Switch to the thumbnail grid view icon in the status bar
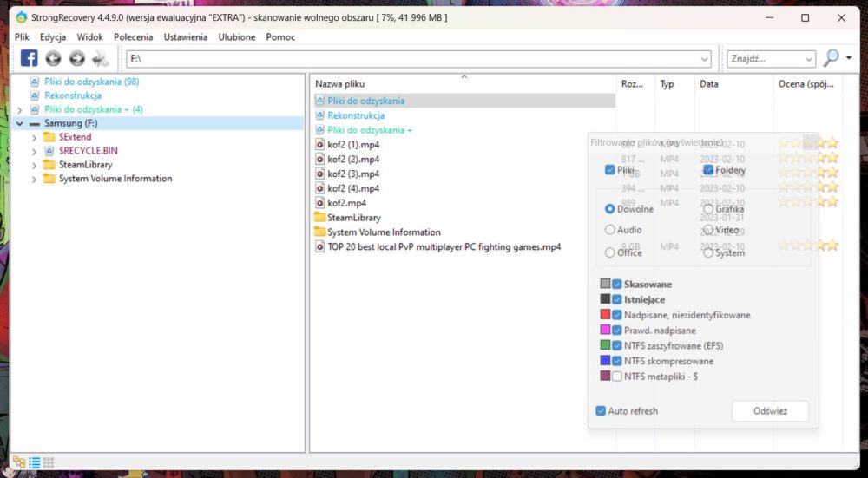The height and width of the screenshot is (478, 868). (49, 462)
